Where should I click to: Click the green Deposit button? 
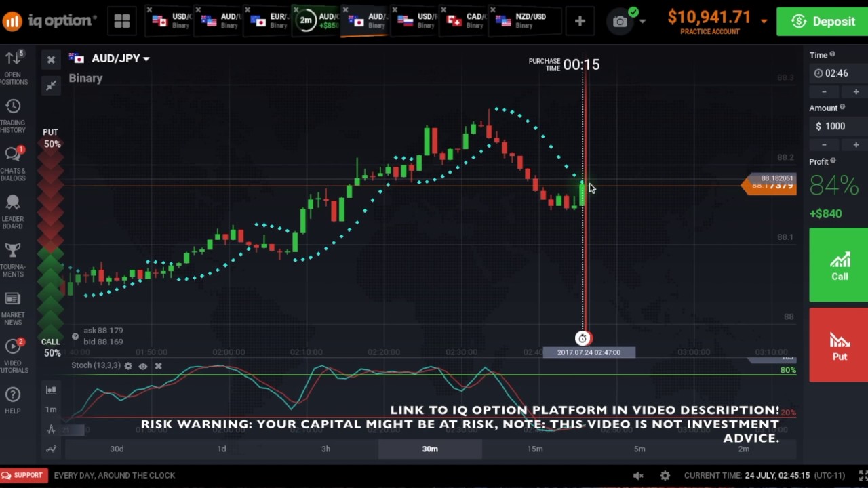tap(822, 22)
